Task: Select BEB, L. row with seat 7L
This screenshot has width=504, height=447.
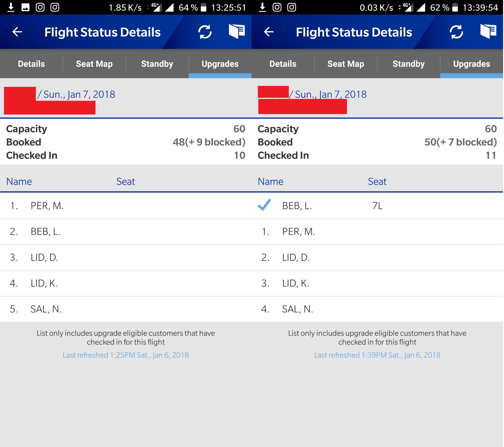Action: [x=377, y=206]
